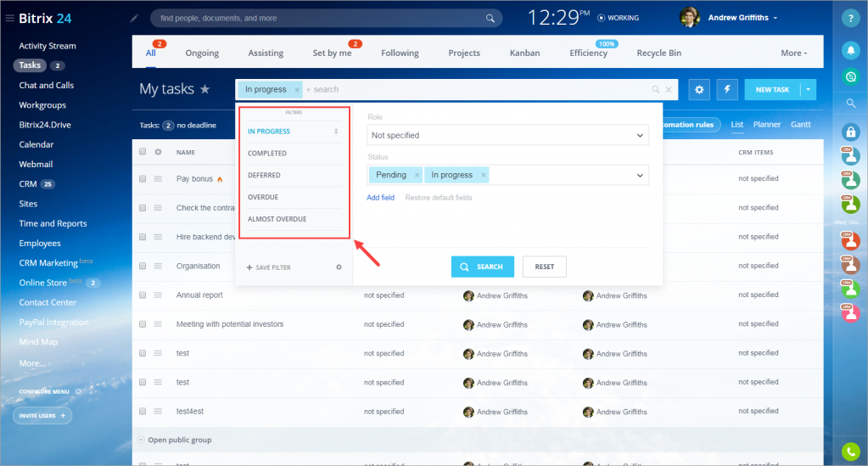Open the hamburger menu beside Bitrix 24 logo
The image size is (868, 466).
(x=9, y=19)
